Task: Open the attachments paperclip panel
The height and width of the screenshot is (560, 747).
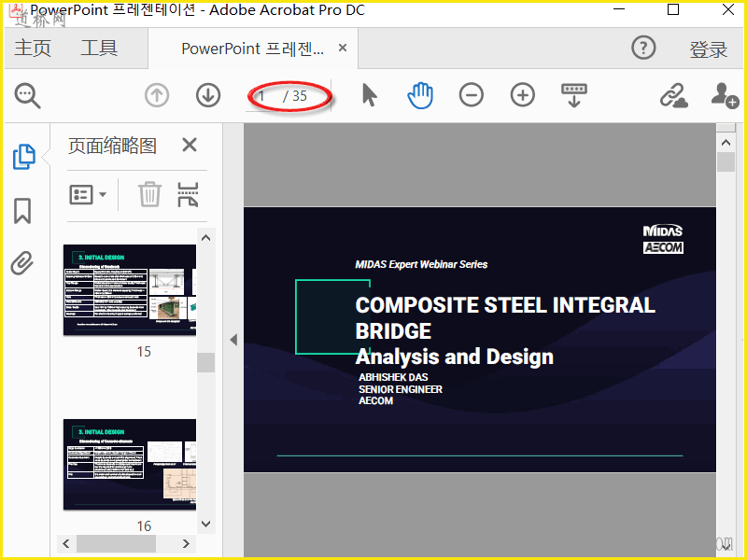Action: point(21,263)
